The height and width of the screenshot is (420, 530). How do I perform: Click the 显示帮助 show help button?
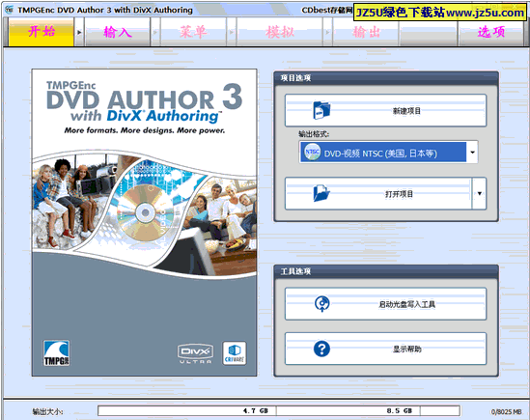[x=385, y=349]
